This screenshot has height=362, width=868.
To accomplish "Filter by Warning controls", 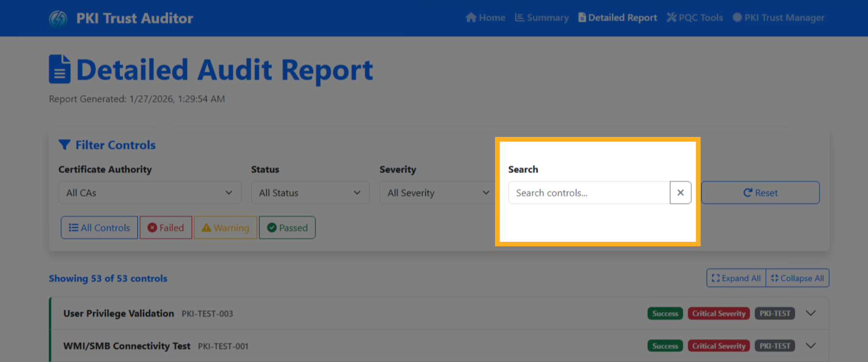I will point(226,228).
